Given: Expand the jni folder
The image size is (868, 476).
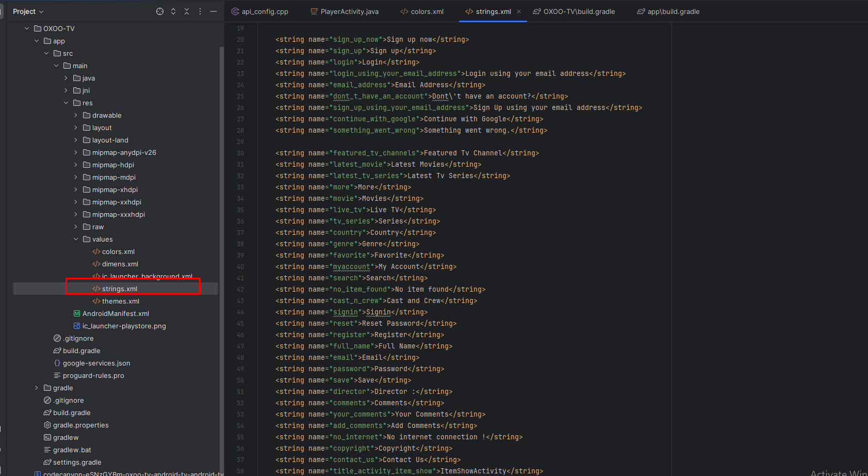Looking at the screenshot, I should pos(66,90).
